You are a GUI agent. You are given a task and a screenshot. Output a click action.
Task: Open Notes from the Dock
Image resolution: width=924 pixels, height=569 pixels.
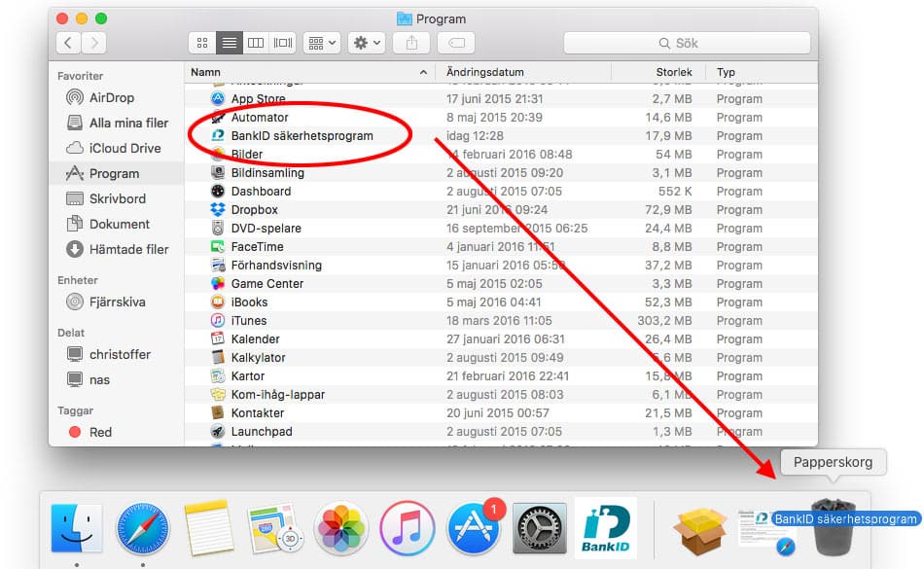coord(208,528)
